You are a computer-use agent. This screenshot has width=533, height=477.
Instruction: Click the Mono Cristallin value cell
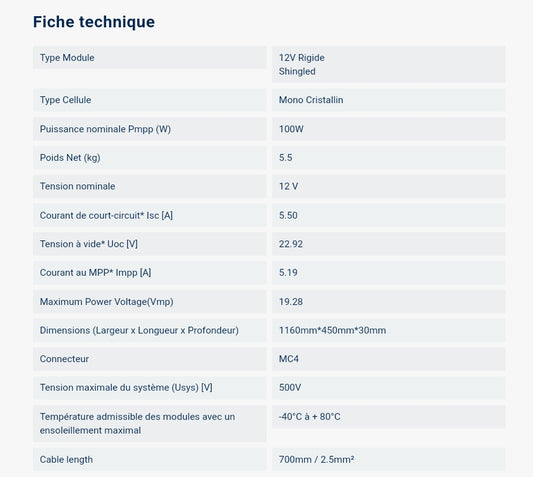[x=389, y=100]
